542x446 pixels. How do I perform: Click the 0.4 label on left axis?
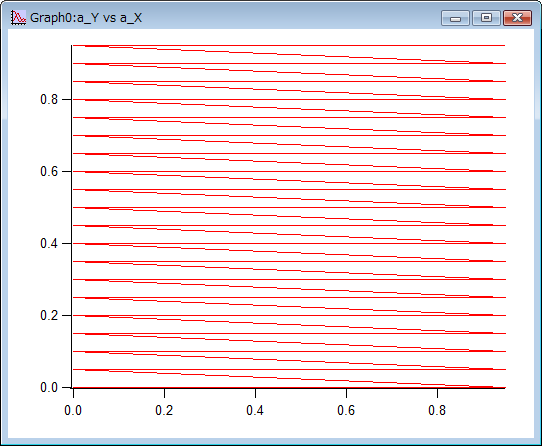(49, 243)
